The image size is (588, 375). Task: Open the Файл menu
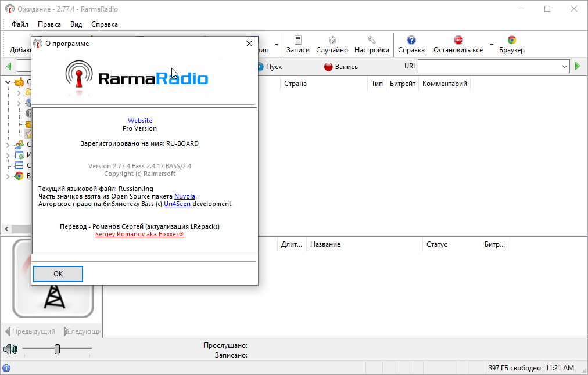pos(20,24)
